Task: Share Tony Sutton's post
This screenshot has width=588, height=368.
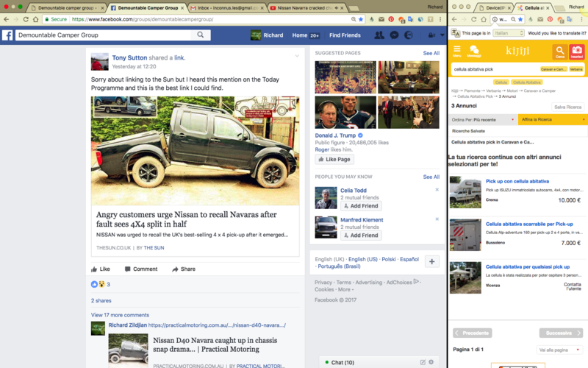Action: click(x=183, y=269)
